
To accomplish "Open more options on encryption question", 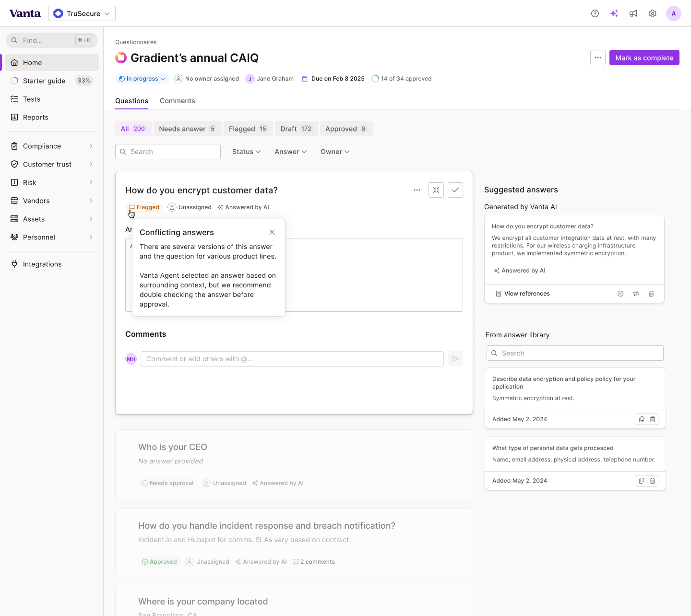I will click(417, 190).
